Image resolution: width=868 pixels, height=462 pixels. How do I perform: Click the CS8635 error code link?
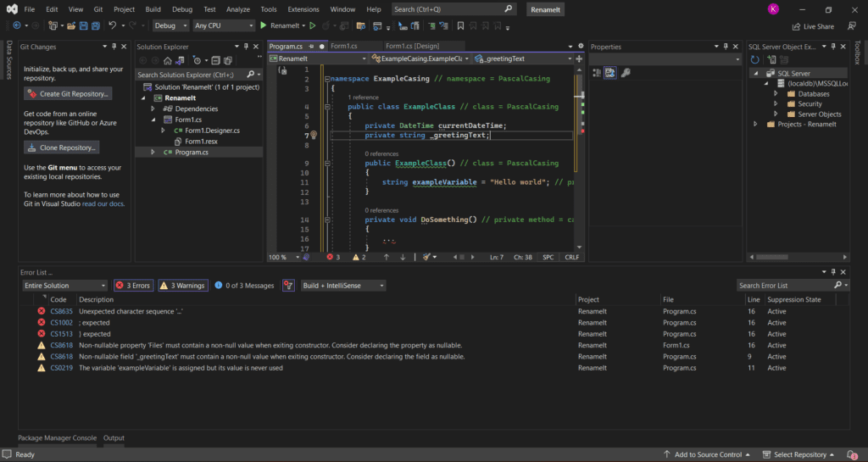point(61,311)
